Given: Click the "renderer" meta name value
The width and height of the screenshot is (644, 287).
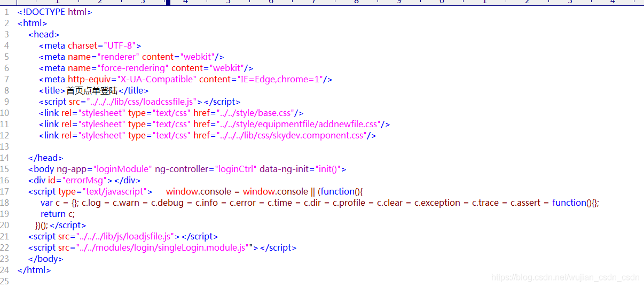Looking at the screenshot, I should coord(119,57).
